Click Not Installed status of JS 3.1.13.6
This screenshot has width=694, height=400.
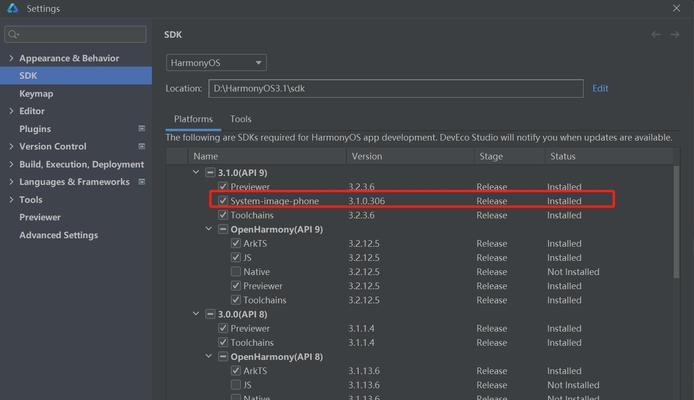point(573,385)
